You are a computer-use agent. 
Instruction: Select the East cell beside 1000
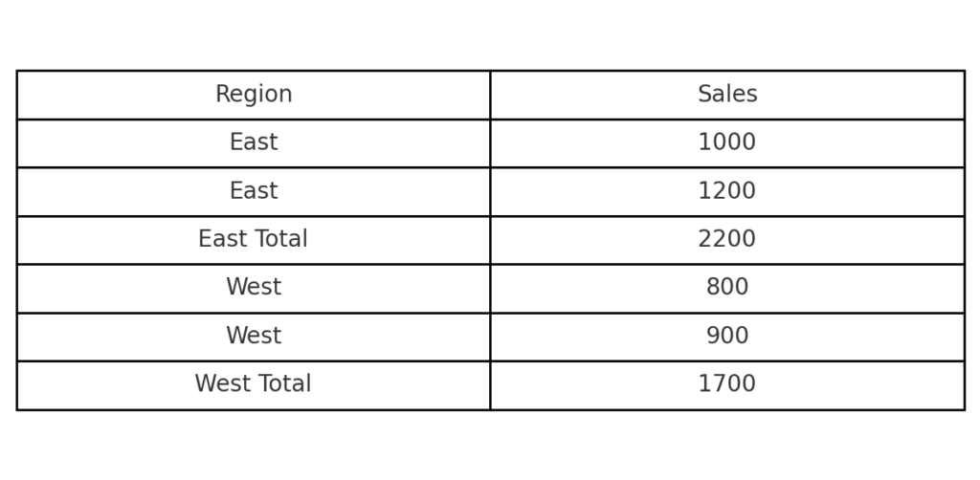point(254,142)
